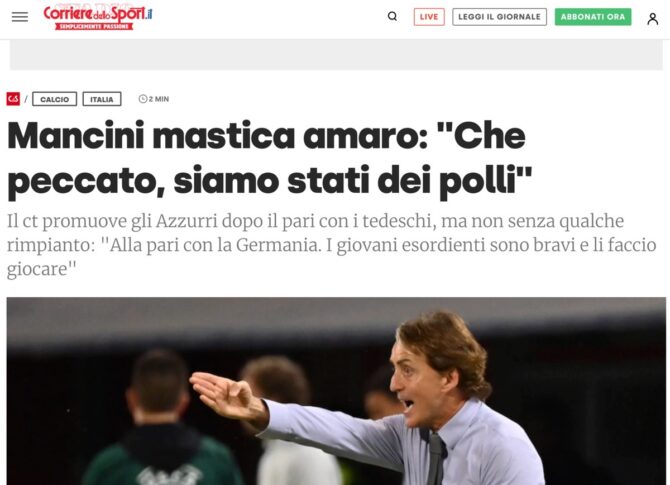
Task: Open the Mancini article photo
Action: 336,391
